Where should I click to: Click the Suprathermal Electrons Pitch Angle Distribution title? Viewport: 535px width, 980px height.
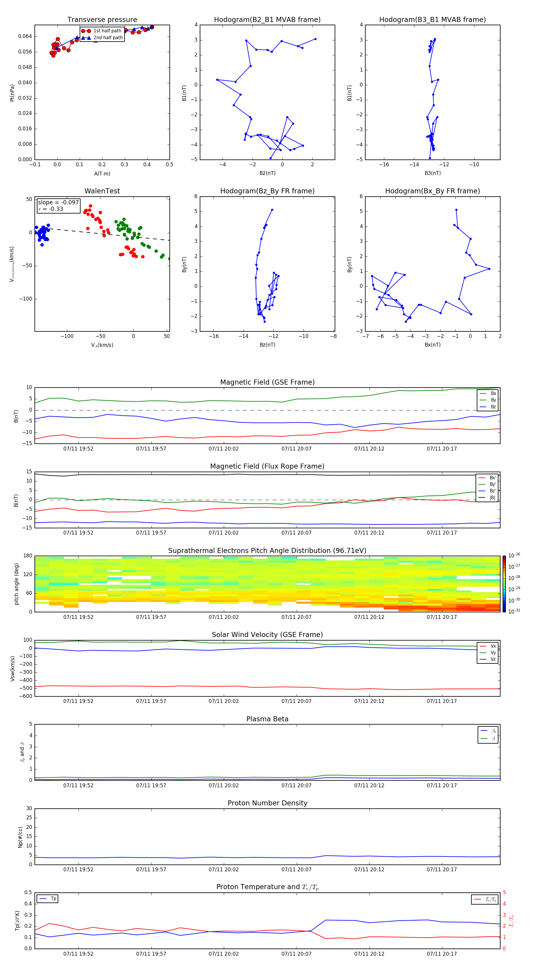(x=267, y=551)
